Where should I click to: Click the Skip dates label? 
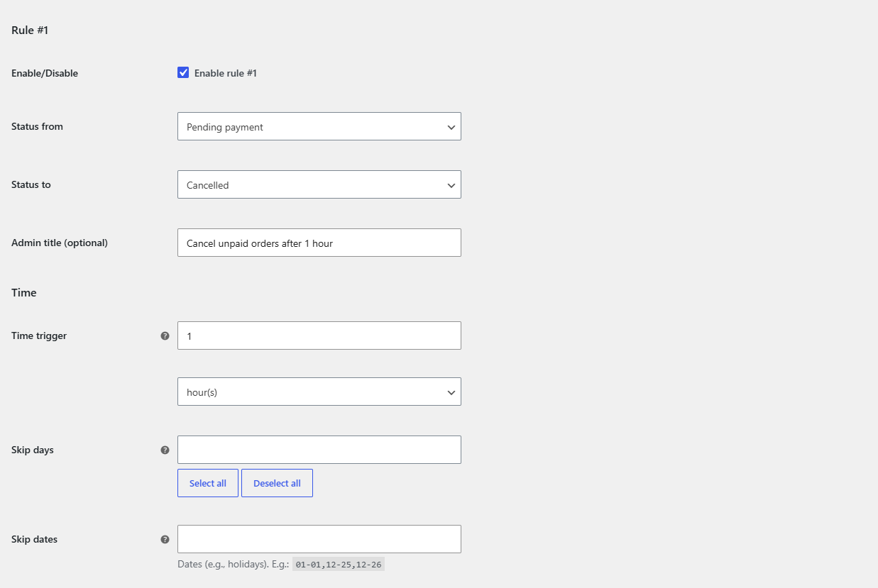pos(34,539)
